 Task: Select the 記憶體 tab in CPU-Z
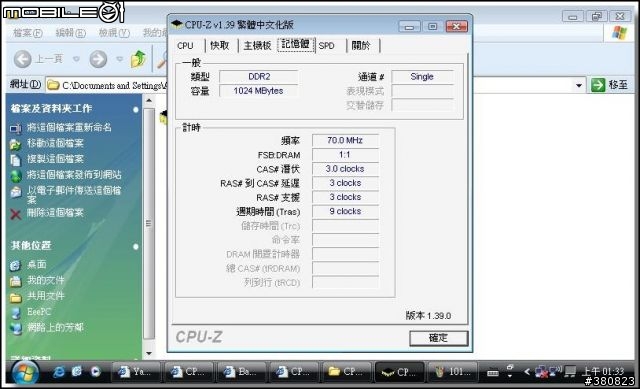[296, 44]
